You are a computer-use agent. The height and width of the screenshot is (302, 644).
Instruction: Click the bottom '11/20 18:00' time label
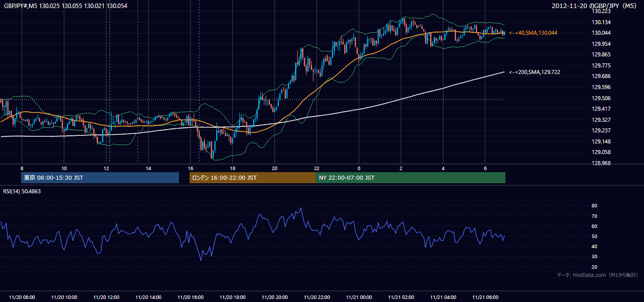point(232,297)
